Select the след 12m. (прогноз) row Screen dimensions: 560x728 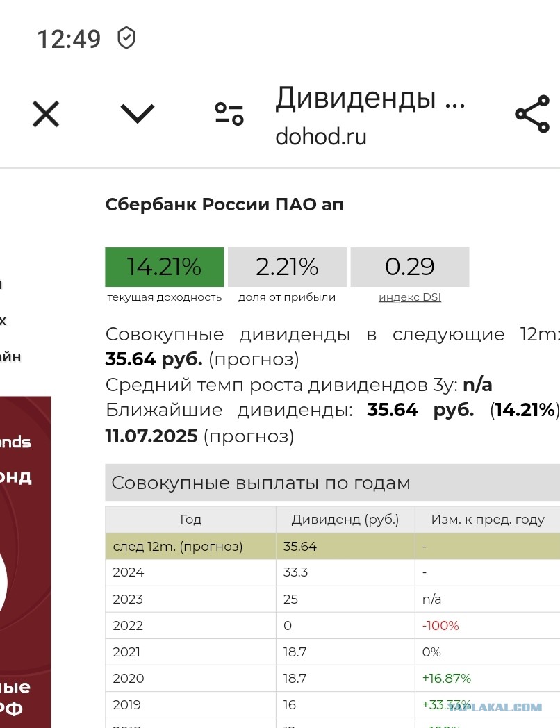tap(333, 546)
